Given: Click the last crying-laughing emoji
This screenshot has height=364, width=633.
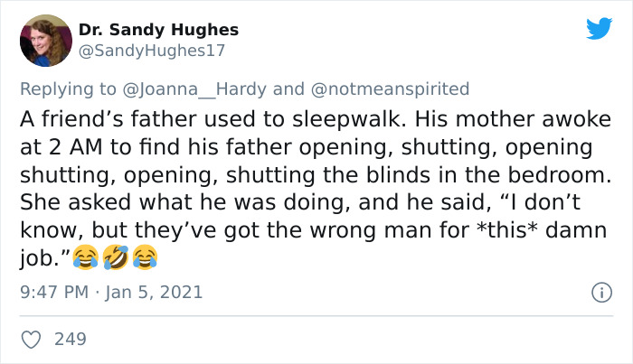Looking at the screenshot, I should click(x=145, y=257).
